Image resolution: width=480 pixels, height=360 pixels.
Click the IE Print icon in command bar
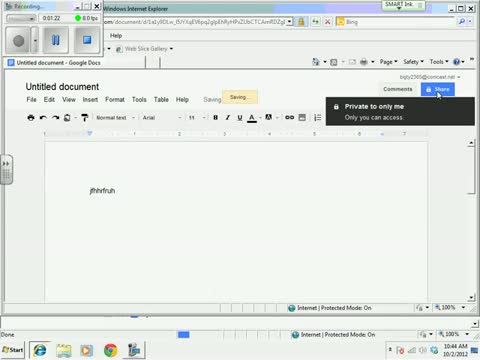pos(364,62)
